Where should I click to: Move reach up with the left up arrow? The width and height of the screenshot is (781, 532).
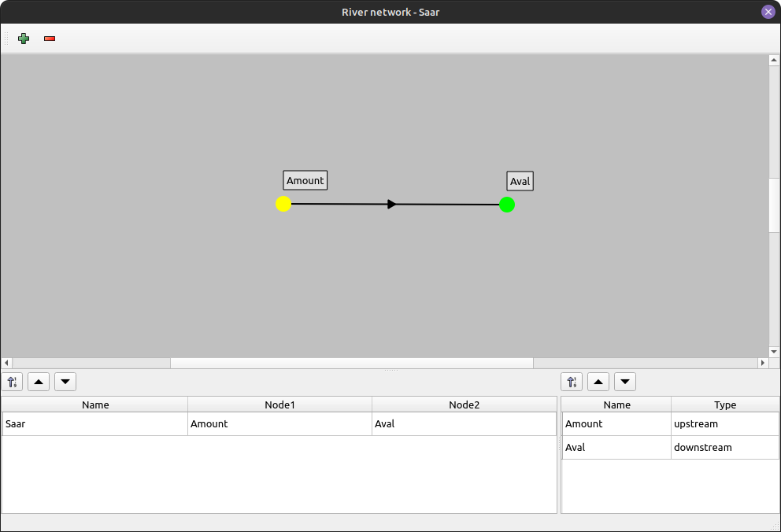point(39,382)
